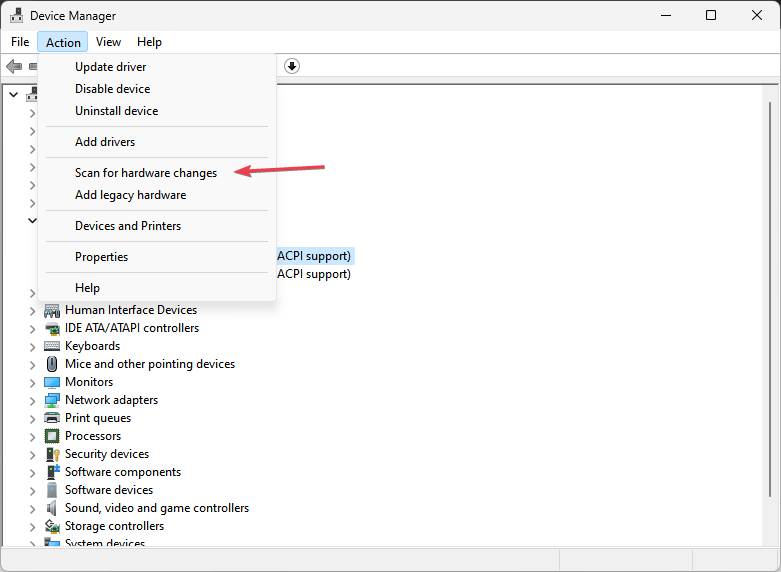Click the Storage controllers icon

52,526
